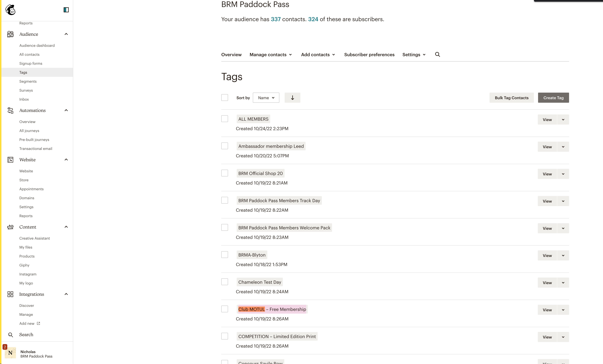Open BRM Official Shop 20 row dropdown
The width and height of the screenshot is (603, 364).
click(563, 174)
